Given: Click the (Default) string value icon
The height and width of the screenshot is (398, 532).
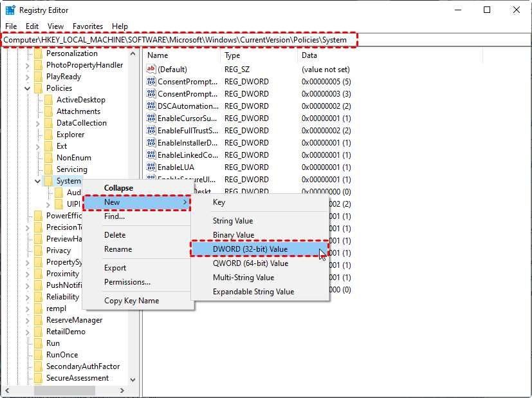Looking at the screenshot, I should pyautogui.click(x=151, y=69).
